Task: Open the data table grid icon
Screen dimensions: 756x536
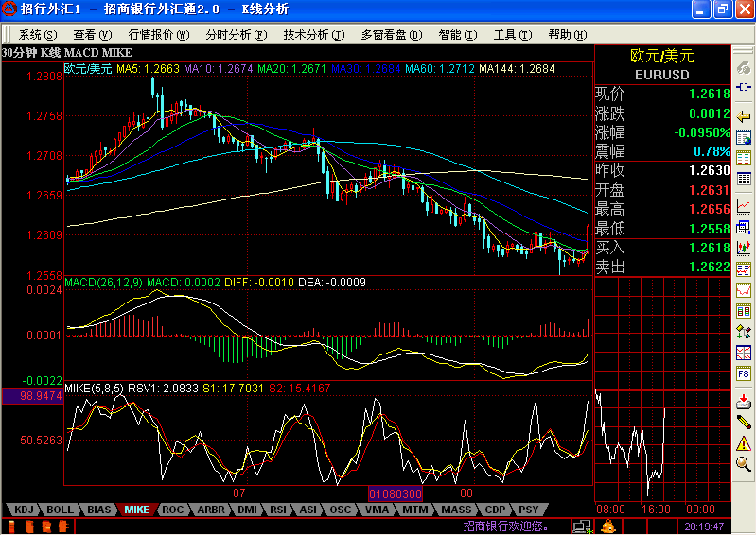Action: pyautogui.click(x=744, y=180)
